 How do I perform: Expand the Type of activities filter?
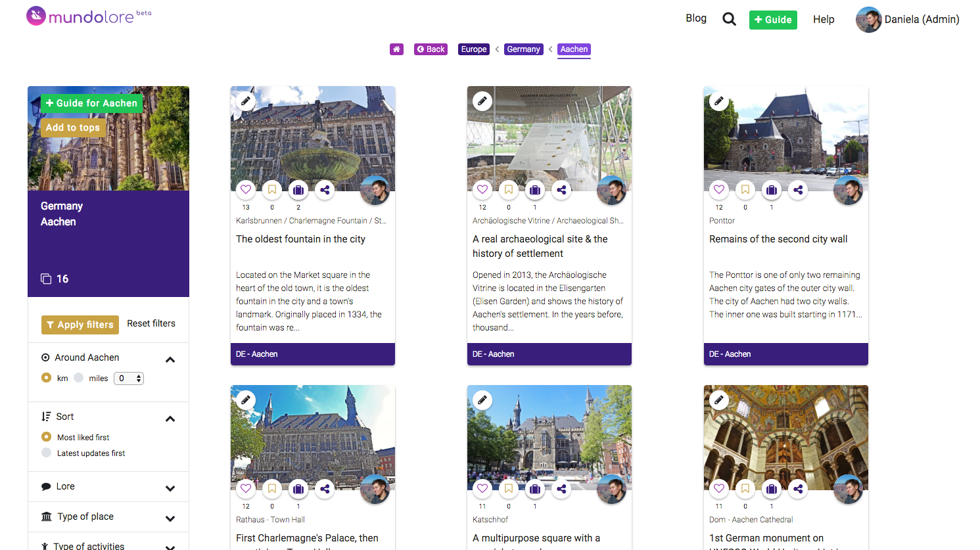click(170, 546)
